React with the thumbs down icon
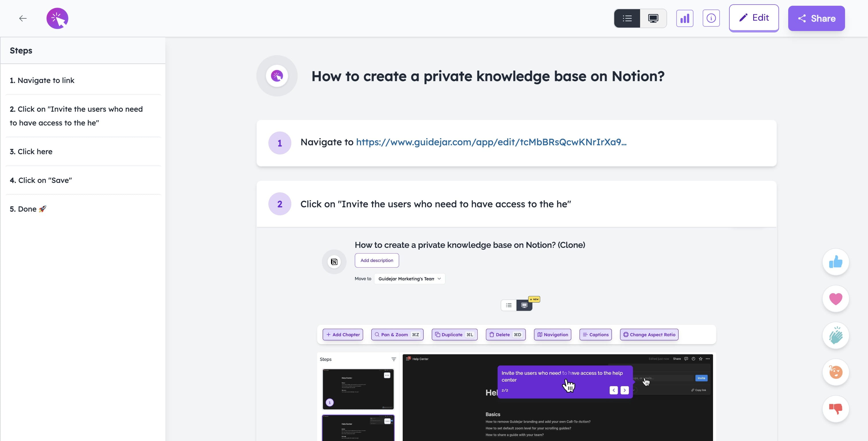Image resolution: width=868 pixels, height=441 pixels. coord(835,409)
